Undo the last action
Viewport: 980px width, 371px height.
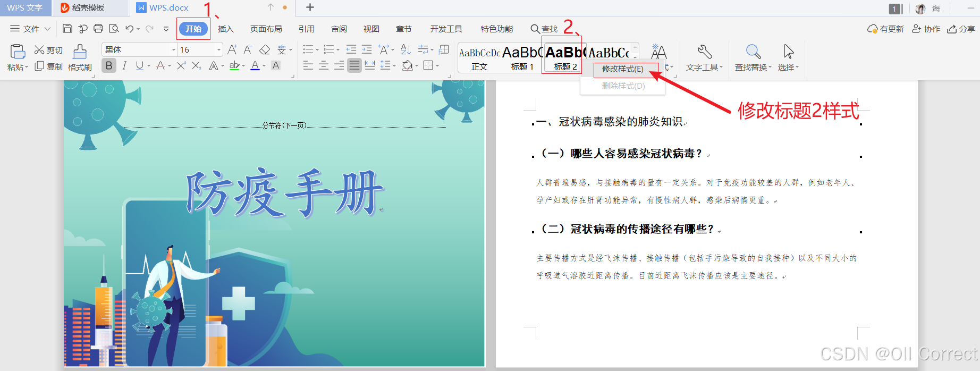(130, 29)
